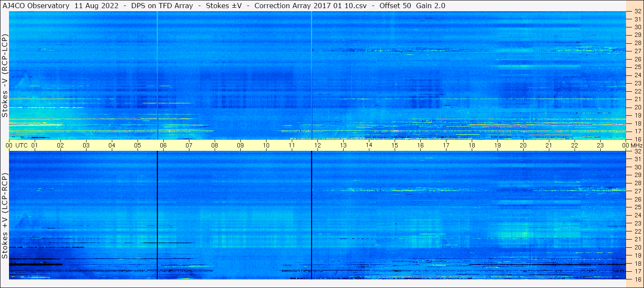Click the 21 MHz tick in lower panel
644x288 pixels.
click(x=638, y=239)
